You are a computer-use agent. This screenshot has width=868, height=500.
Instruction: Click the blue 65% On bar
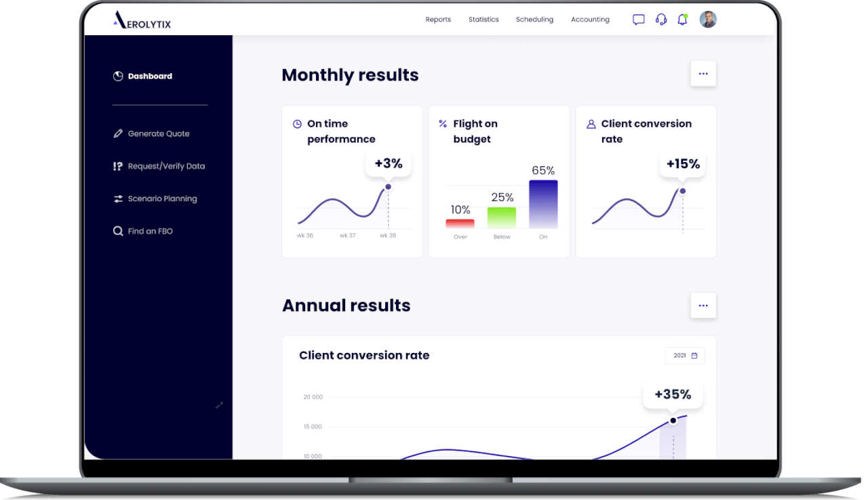(543, 204)
